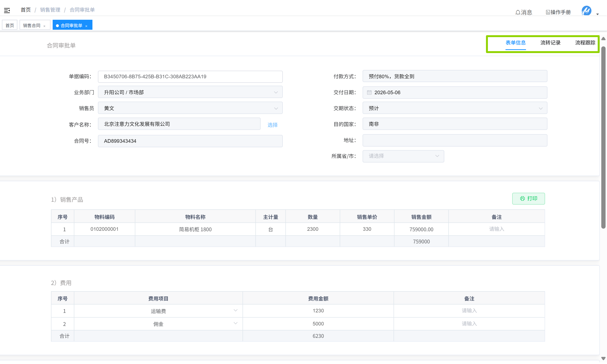This screenshot has height=364, width=607.
Task: Open the 所属省/市 dropdown
Action: tap(403, 156)
